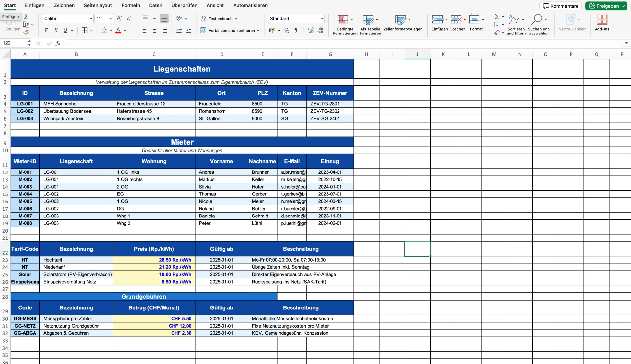Click the large Einfügen paste clipboard icon
The image size is (631, 364).
(11, 22)
